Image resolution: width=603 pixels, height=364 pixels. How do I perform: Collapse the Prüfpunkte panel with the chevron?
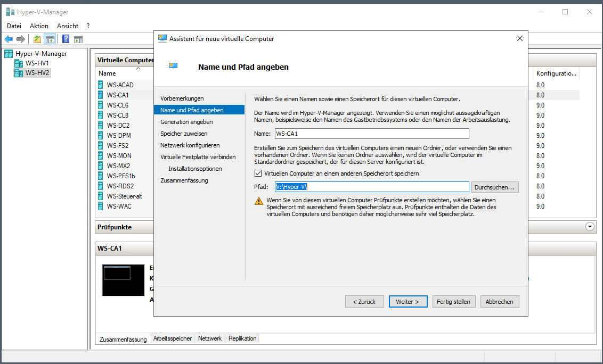[x=590, y=226]
